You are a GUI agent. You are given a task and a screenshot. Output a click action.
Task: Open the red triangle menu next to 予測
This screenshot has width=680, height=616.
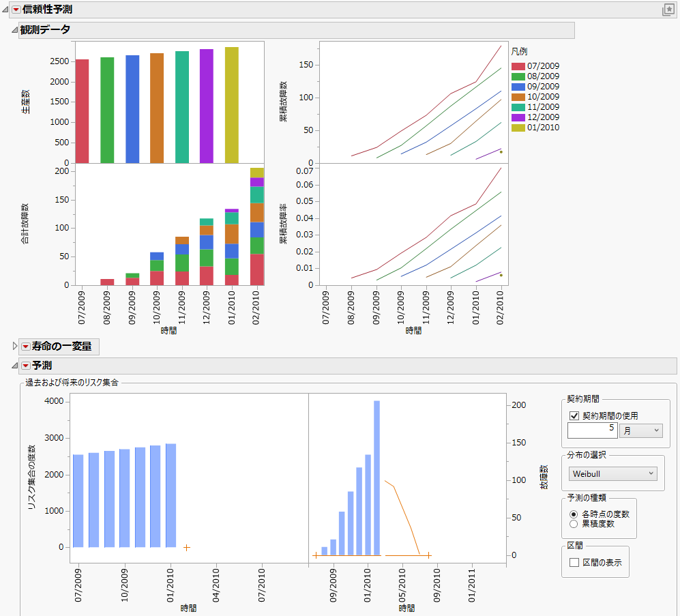point(24,366)
